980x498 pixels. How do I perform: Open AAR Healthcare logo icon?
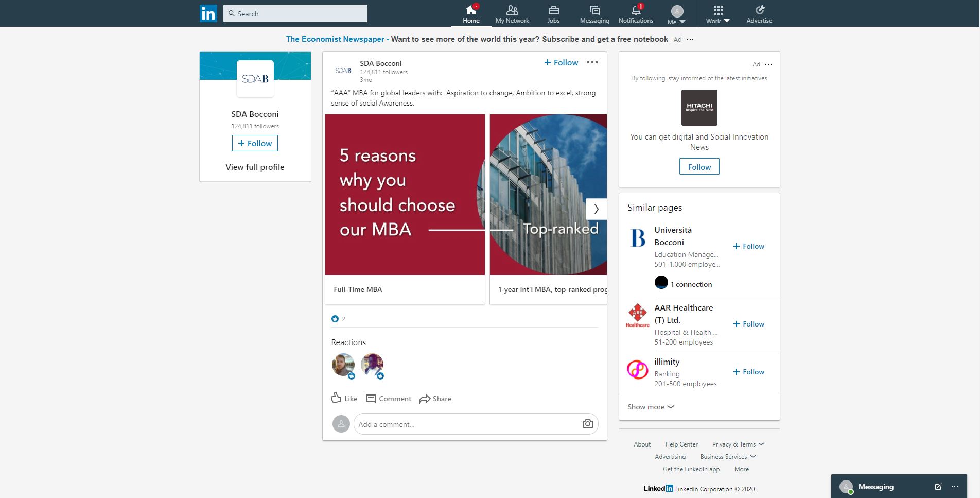pos(638,315)
